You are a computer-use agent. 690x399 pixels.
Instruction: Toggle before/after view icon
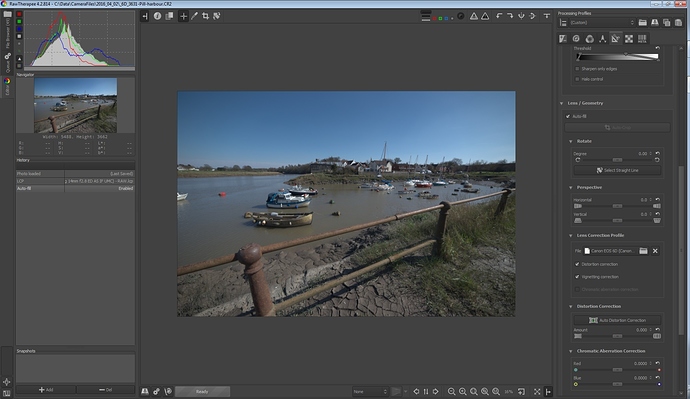click(169, 16)
